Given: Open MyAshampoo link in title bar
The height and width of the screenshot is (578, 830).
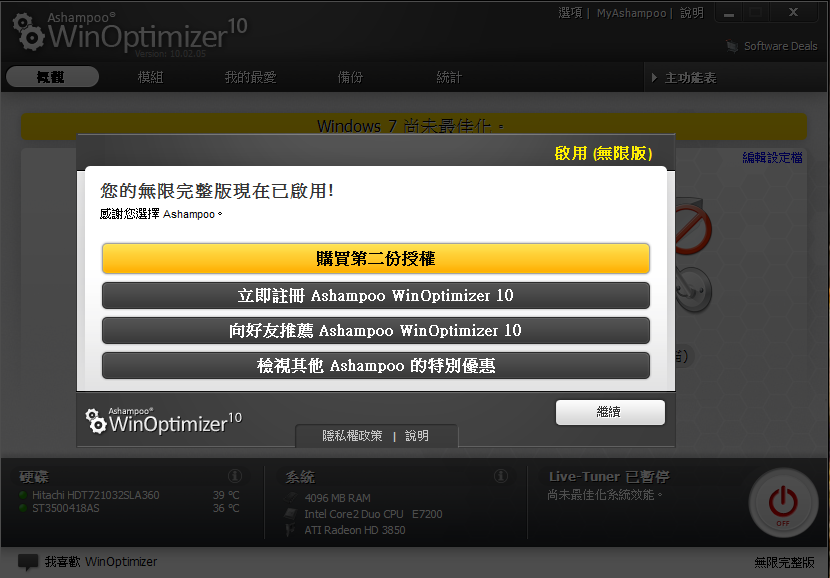Looking at the screenshot, I should [631, 13].
